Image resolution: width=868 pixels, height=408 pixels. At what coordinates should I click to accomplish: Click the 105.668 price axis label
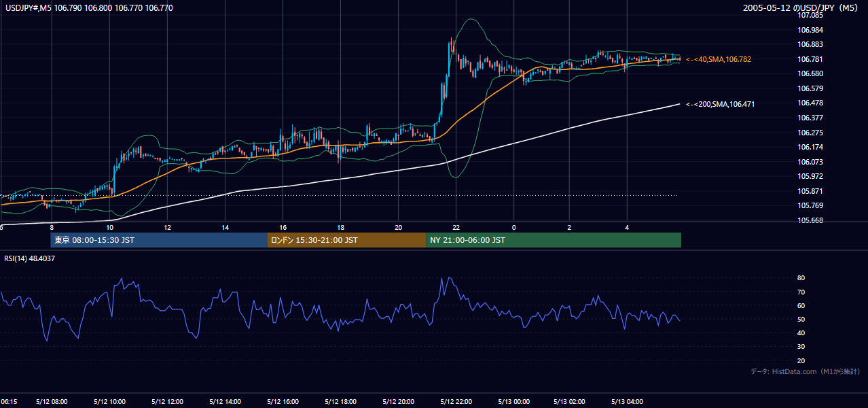pyautogui.click(x=810, y=220)
